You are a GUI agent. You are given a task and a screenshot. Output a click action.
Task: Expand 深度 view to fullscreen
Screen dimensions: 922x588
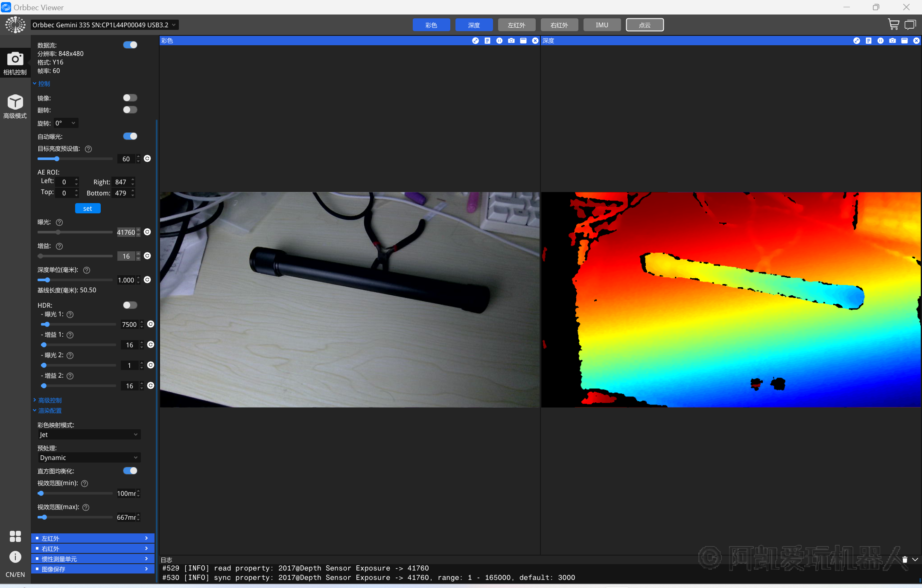point(856,41)
